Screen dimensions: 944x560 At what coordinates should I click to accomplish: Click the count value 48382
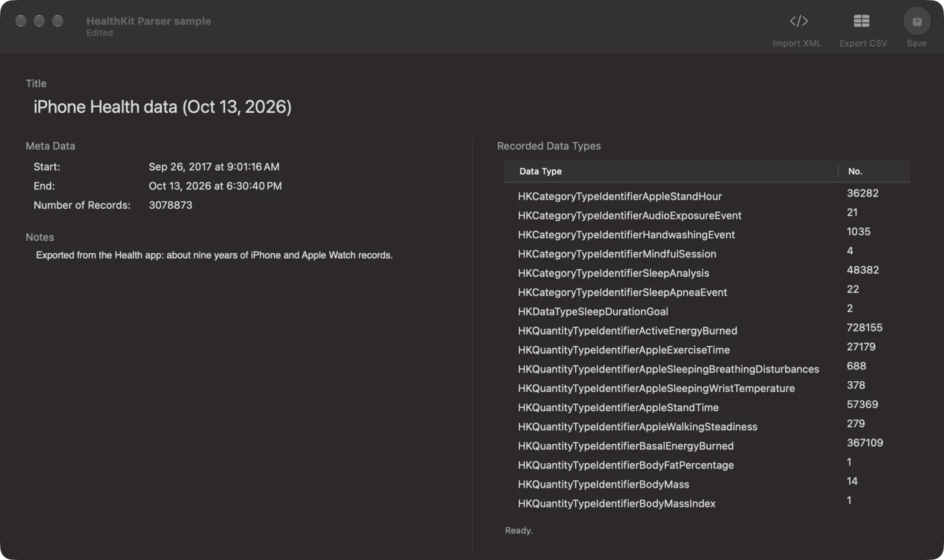coord(863,270)
